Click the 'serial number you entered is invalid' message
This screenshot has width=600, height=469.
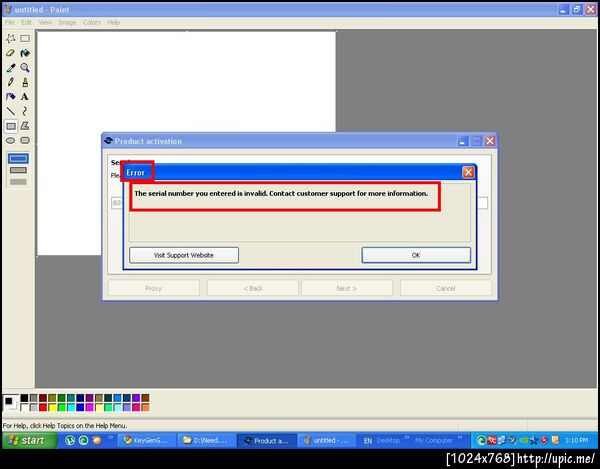[281, 194]
